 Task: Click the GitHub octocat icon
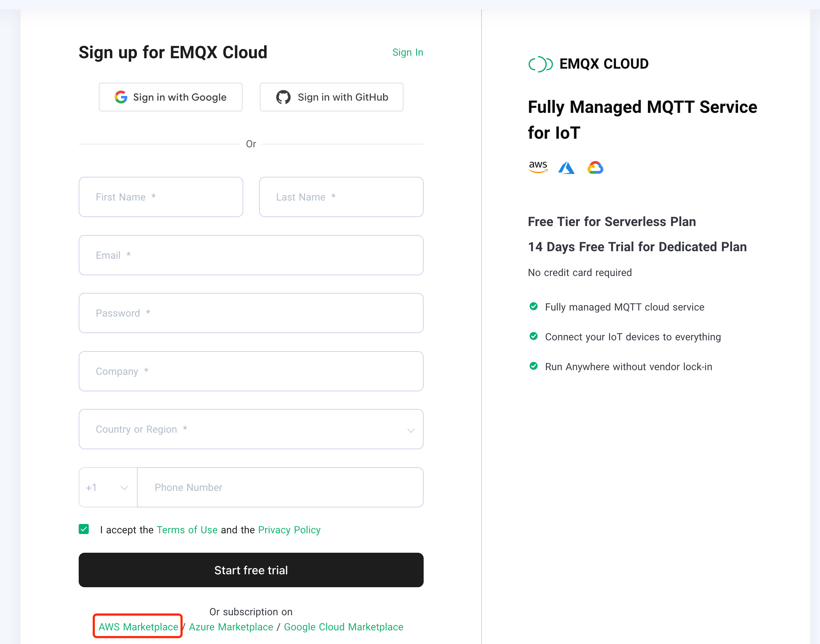[283, 97]
